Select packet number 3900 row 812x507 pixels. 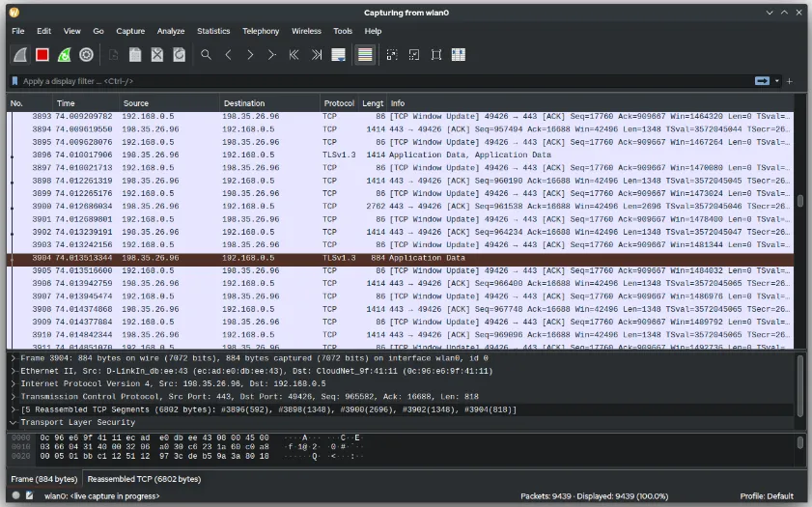401,206
